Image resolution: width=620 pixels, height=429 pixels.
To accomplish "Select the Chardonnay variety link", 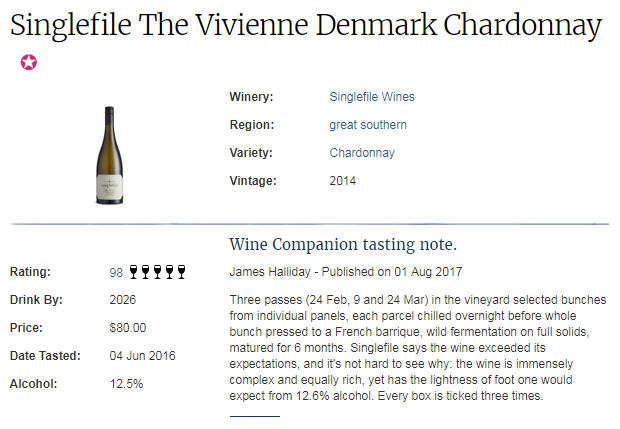I will 362,153.
